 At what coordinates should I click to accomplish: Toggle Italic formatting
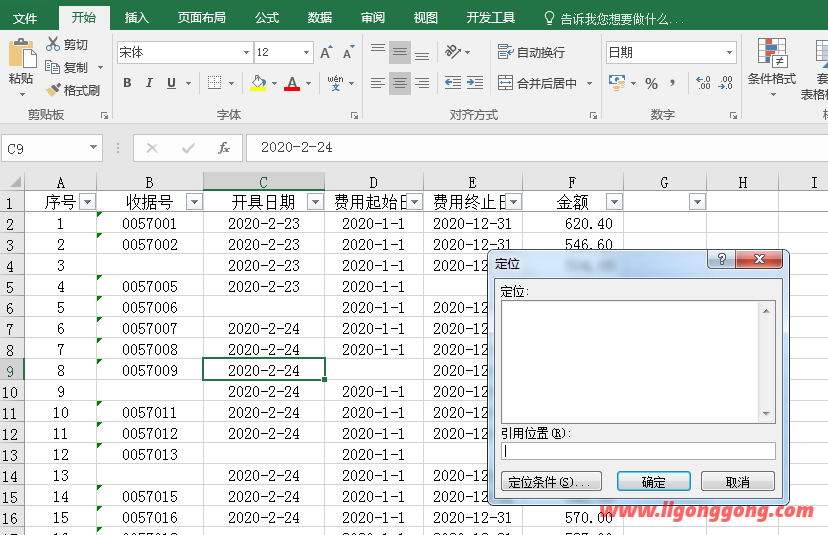[149, 84]
